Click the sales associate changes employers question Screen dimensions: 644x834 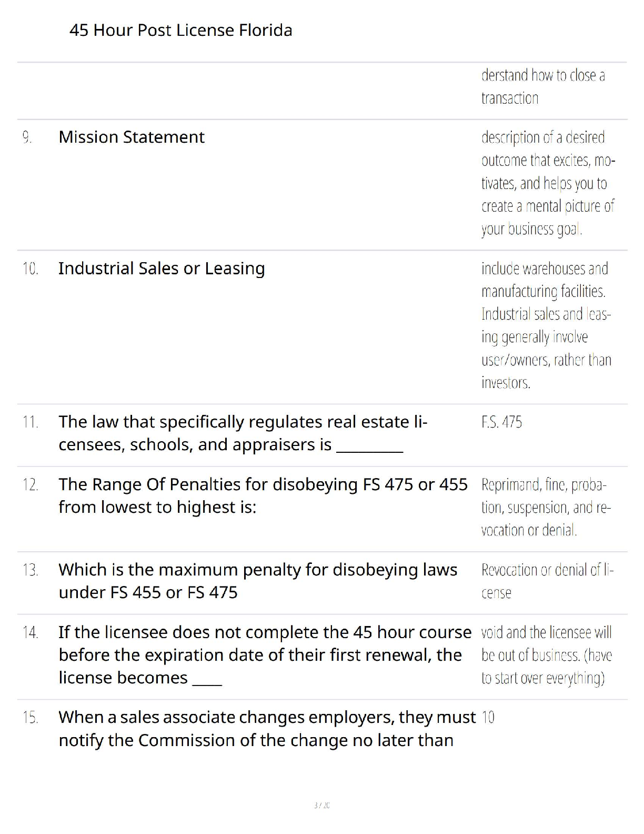point(267,729)
